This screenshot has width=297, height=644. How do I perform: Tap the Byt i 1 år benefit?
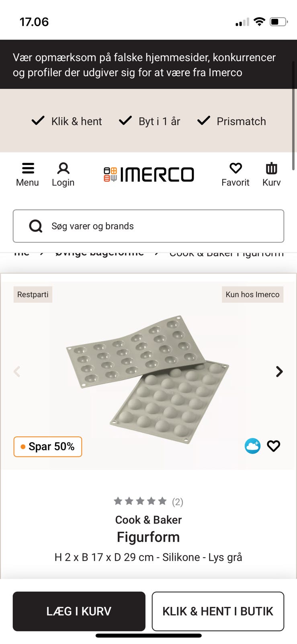150,121
